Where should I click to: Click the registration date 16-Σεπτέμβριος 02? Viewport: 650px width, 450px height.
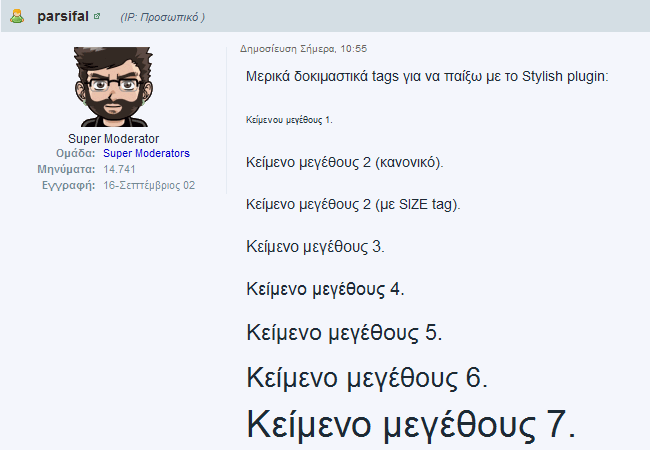point(149,185)
